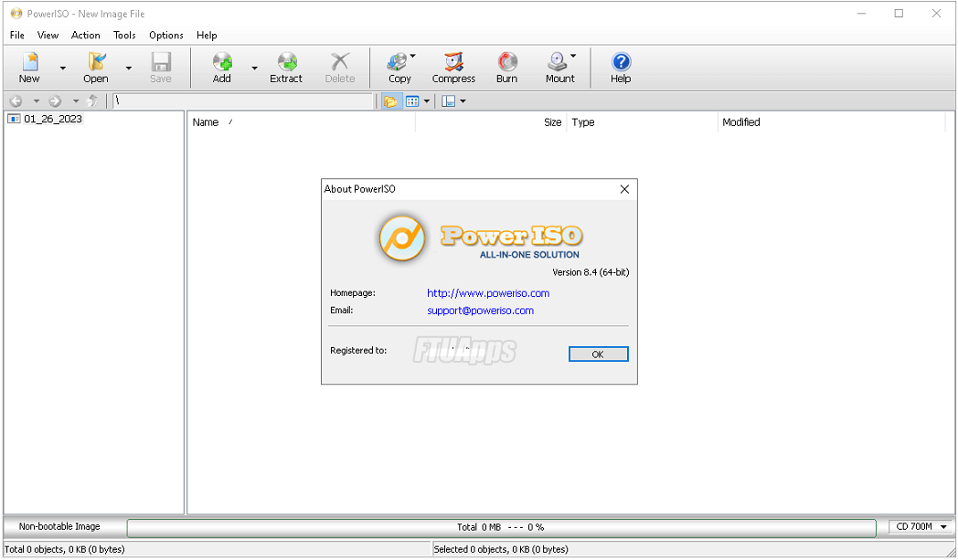Image resolution: width=958 pixels, height=560 pixels.
Task: Click the Burn toolbar icon
Action: [506, 68]
